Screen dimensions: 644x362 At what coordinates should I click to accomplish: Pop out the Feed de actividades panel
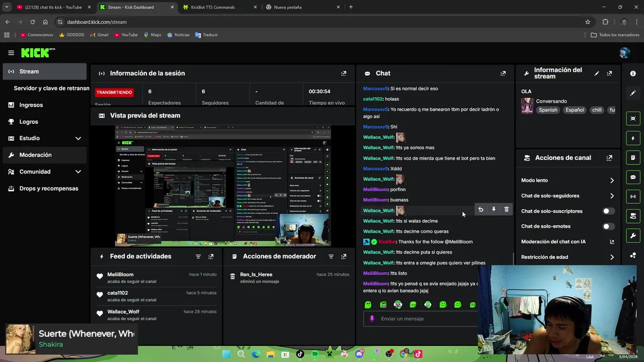[211, 256]
